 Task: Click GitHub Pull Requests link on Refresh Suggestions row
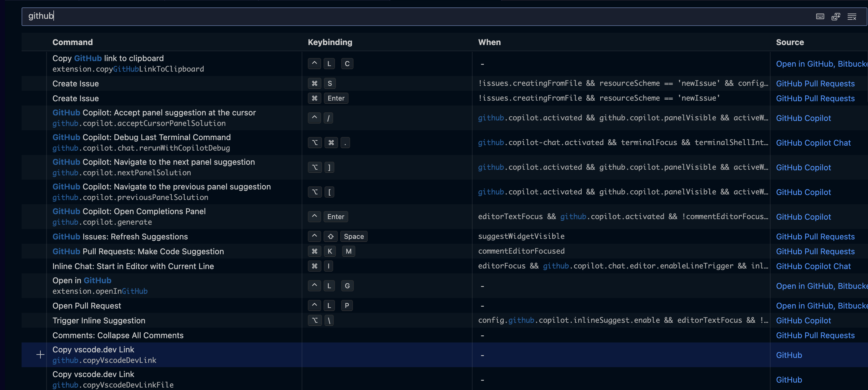click(815, 237)
